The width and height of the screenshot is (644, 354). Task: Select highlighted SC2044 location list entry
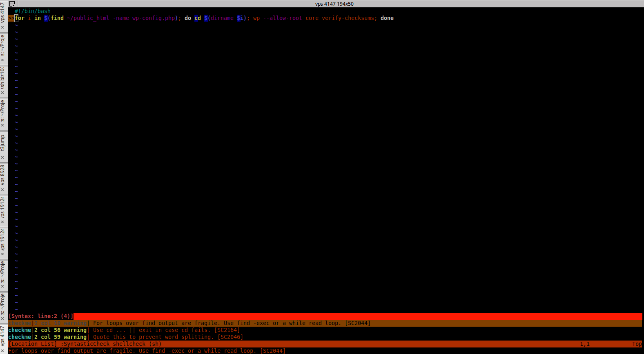pos(232,323)
